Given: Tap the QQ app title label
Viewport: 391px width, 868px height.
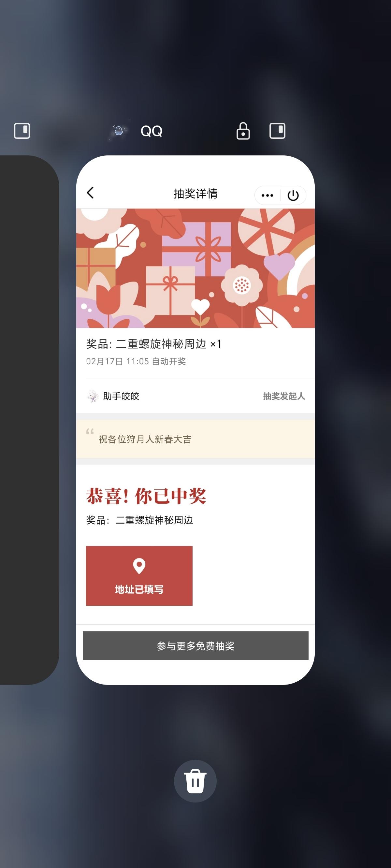Looking at the screenshot, I should click(151, 131).
